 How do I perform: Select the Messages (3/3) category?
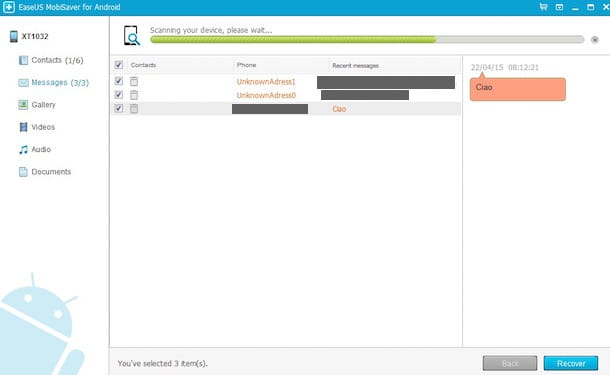click(54, 82)
